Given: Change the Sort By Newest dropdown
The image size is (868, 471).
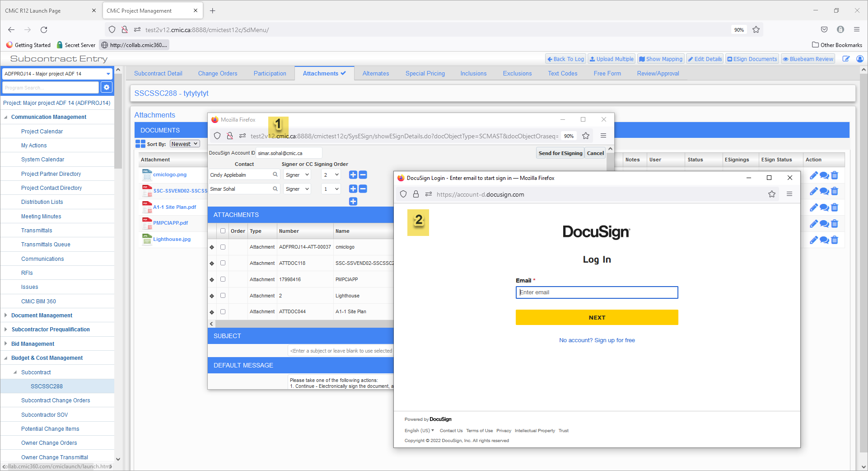Looking at the screenshot, I should (184, 143).
